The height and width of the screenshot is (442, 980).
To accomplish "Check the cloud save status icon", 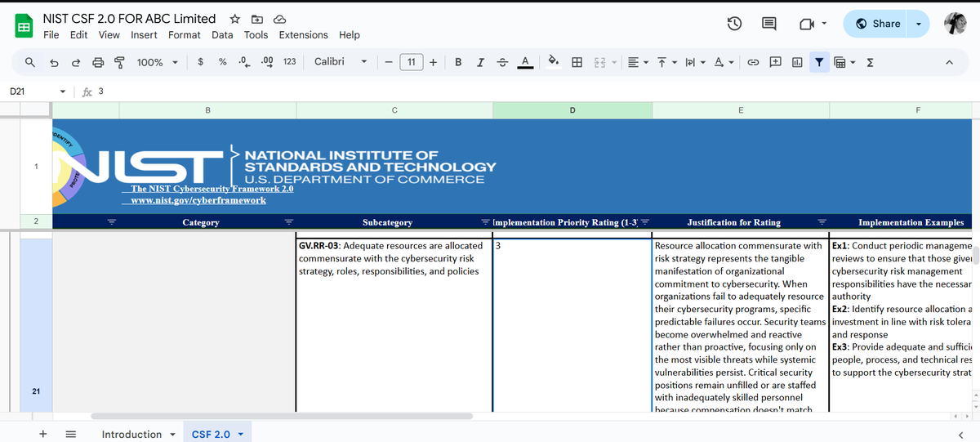I will [279, 19].
